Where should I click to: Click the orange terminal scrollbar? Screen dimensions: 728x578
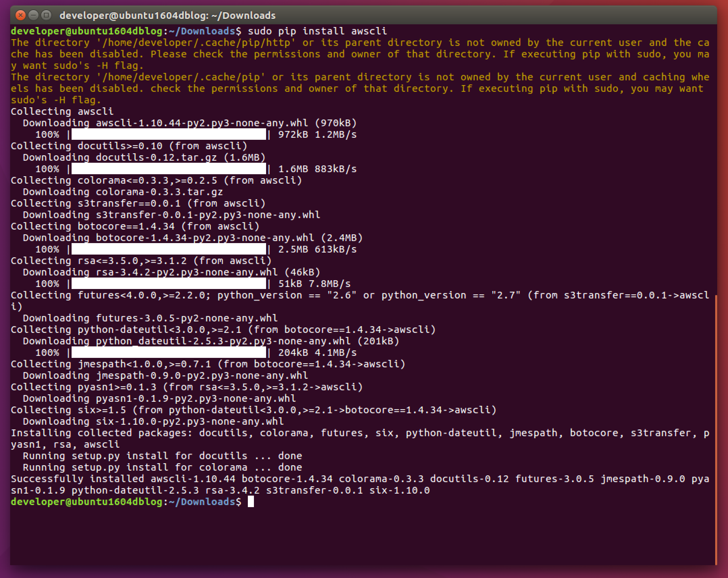[x=716, y=429]
